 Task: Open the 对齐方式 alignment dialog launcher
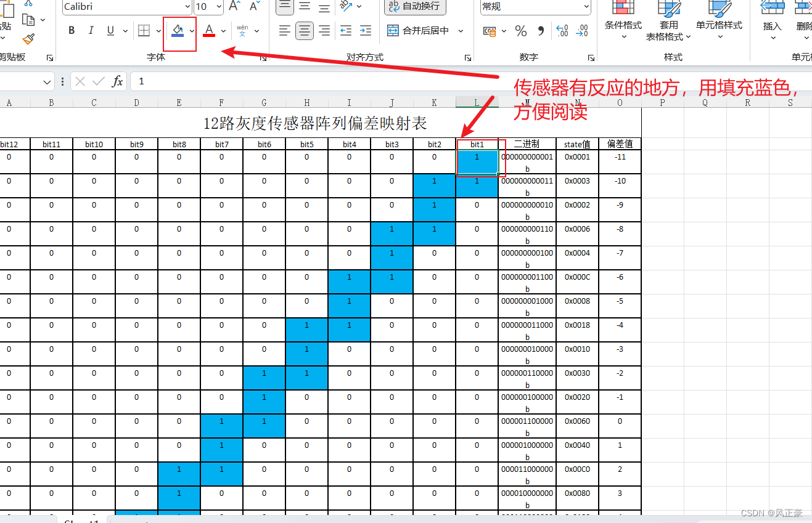(468, 58)
